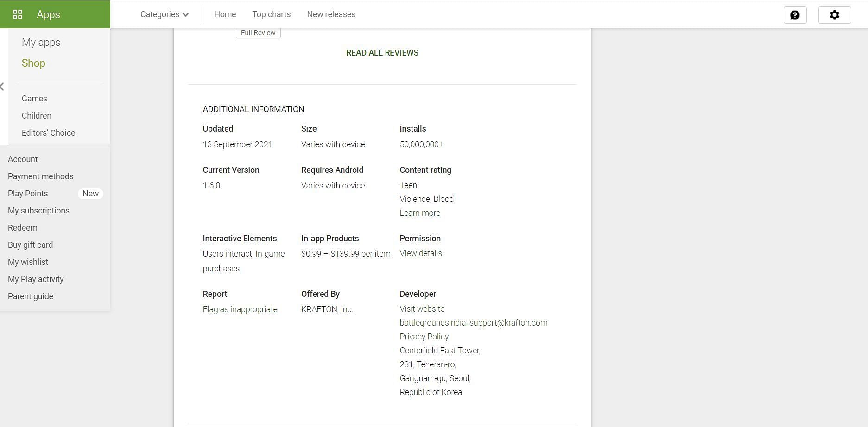The height and width of the screenshot is (427, 868).
Task: Click the Full Review button
Action: coord(258,33)
